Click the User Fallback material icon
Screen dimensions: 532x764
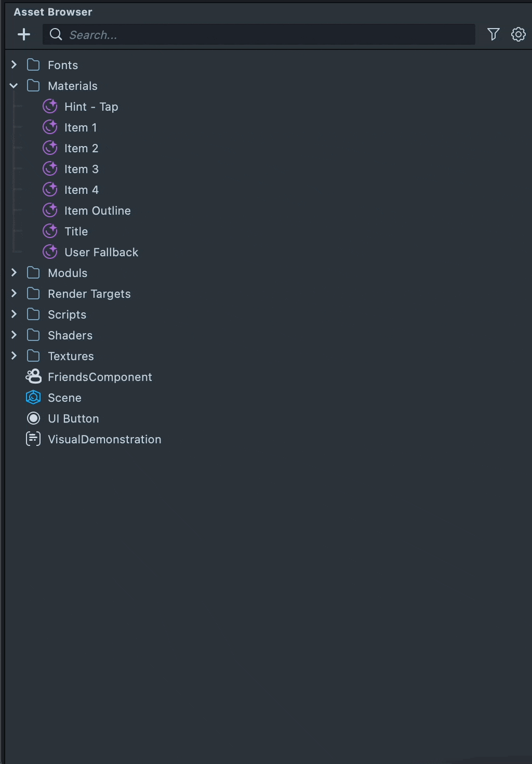coord(50,252)
